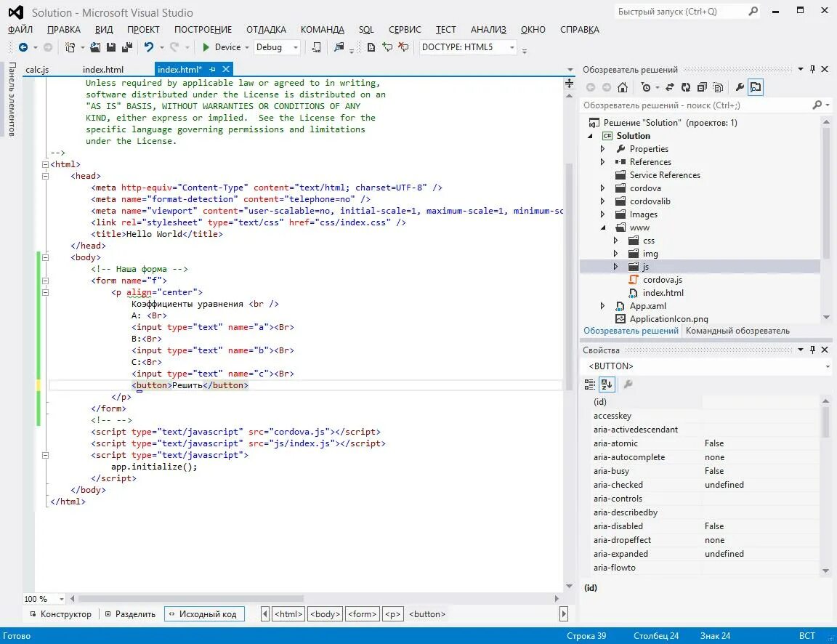Screen dimensions: 837x644
Task: Click the Исходный код view button
Action: [x=204, y=614]
